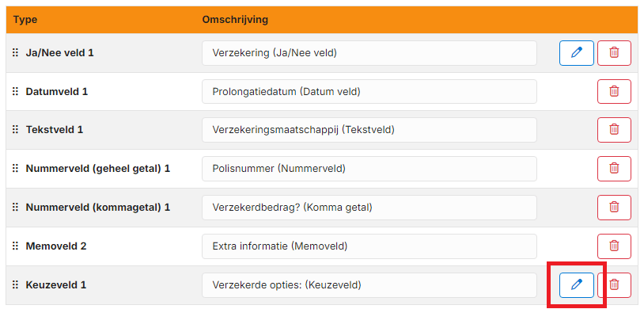Edit the Ja/Nee veld 1 row
Screen dimensions: 644x309
point(576,53)
